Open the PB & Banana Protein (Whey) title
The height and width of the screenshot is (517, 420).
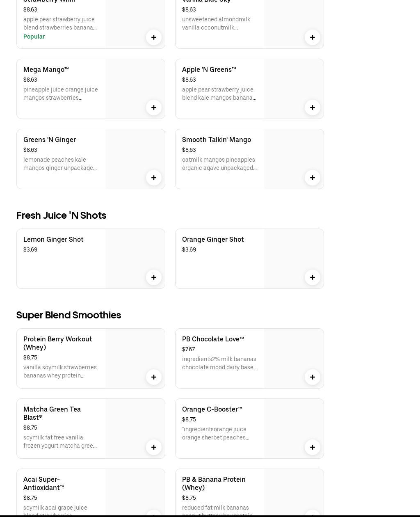click(214, 483)
